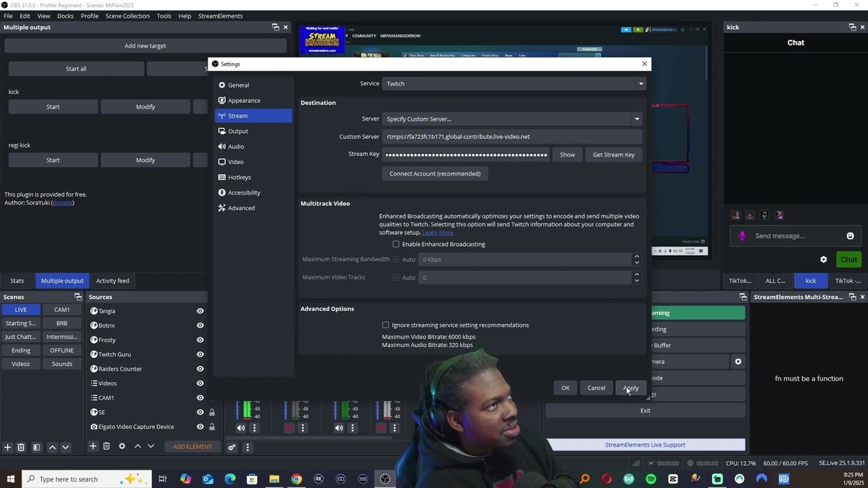Image resolution: width=868 pixels, height=488 pixels.
Task: Open the Scene Collection menu
Action: coord(127,16)
